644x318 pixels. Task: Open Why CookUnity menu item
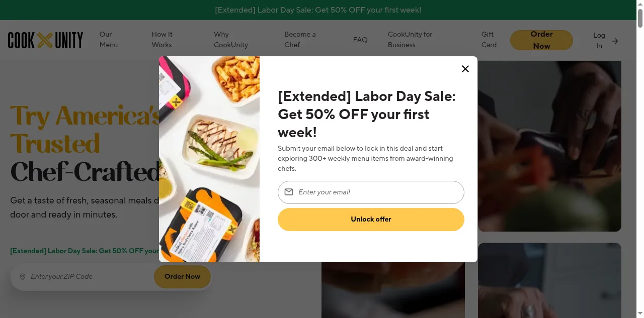point(231,40)
